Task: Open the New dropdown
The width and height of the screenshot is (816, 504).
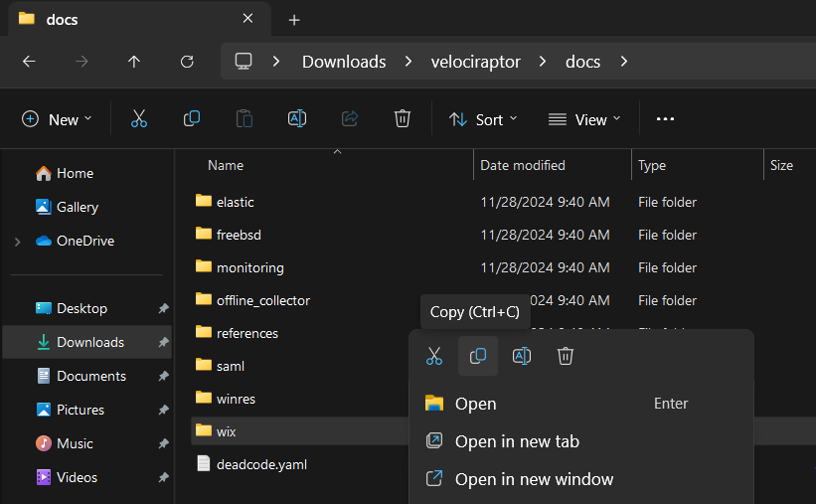Action: point(57,119)
